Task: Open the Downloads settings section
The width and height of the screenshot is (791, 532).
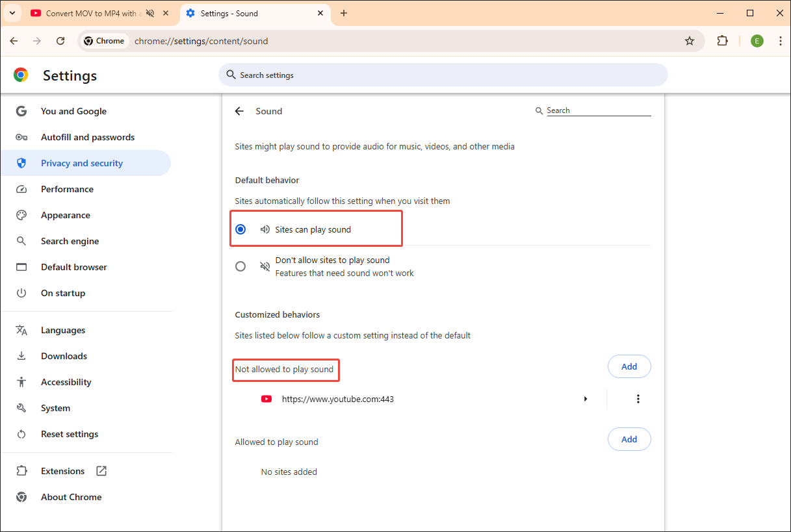Action: click(x=64, y=356)
